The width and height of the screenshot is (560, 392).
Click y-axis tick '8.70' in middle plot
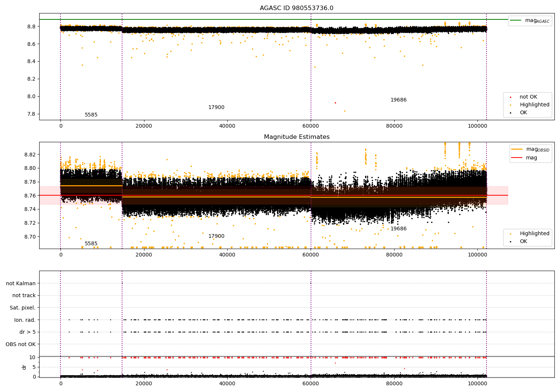(x=29, y=237)
